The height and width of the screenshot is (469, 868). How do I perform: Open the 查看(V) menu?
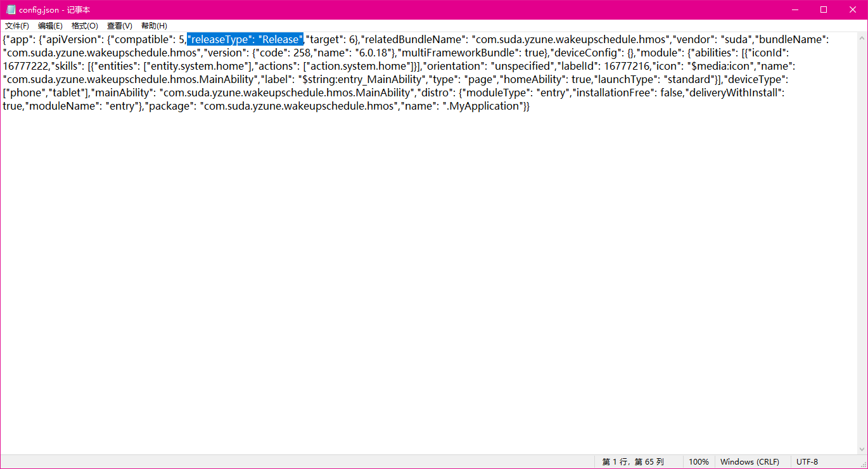point(120,26)
